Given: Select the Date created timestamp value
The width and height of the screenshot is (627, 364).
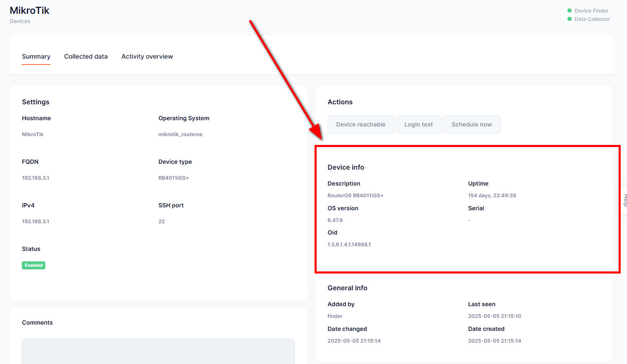Looking at the screenshot, I should tap(494, 341).
